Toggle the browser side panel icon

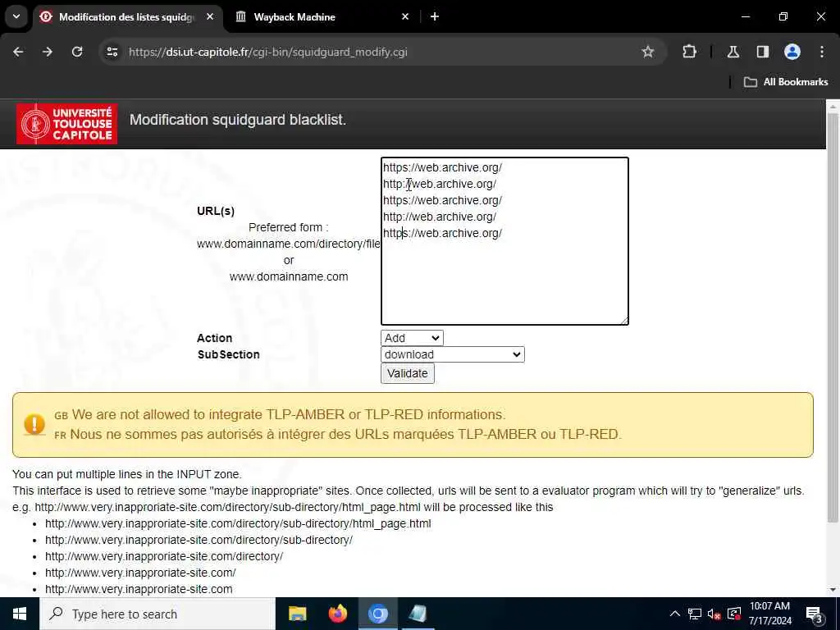tap(763, 52)
